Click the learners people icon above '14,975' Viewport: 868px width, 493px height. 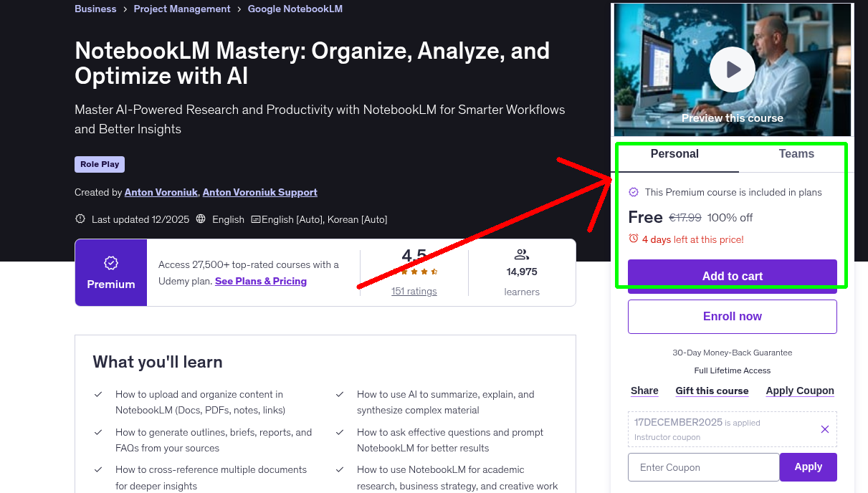[x=522, y=254]
